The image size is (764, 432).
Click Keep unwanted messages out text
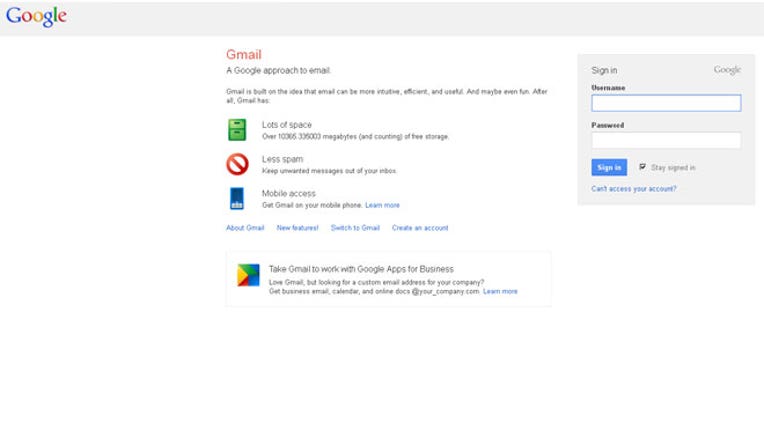[x=329, y=171]
